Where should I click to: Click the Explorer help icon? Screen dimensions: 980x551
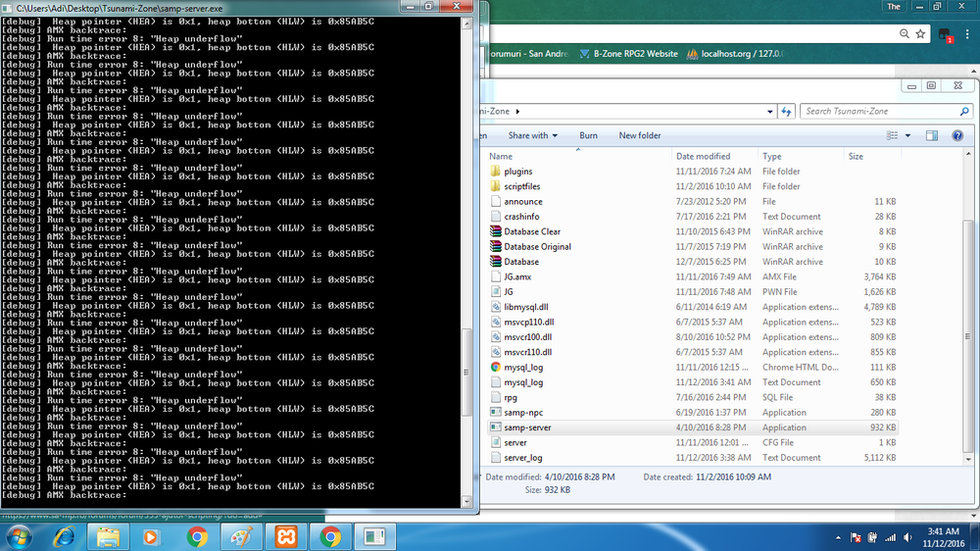956,135
